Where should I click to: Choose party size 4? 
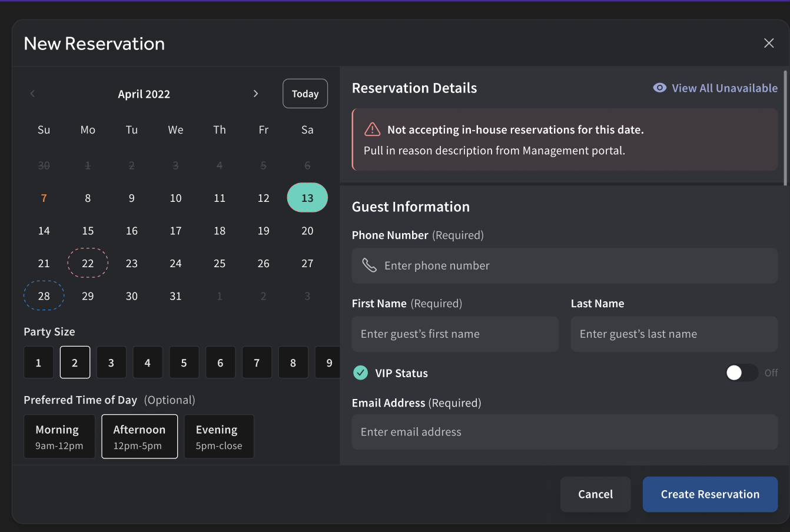(147, 363)
